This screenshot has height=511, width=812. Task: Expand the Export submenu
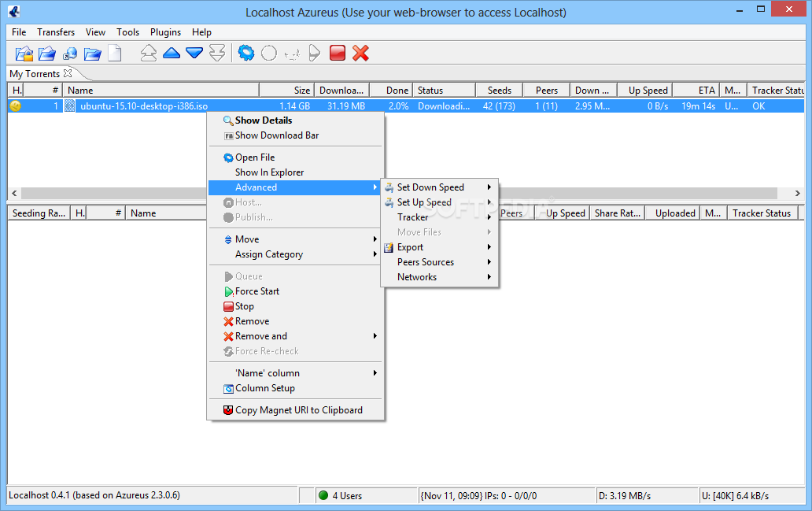pos(439,247)
